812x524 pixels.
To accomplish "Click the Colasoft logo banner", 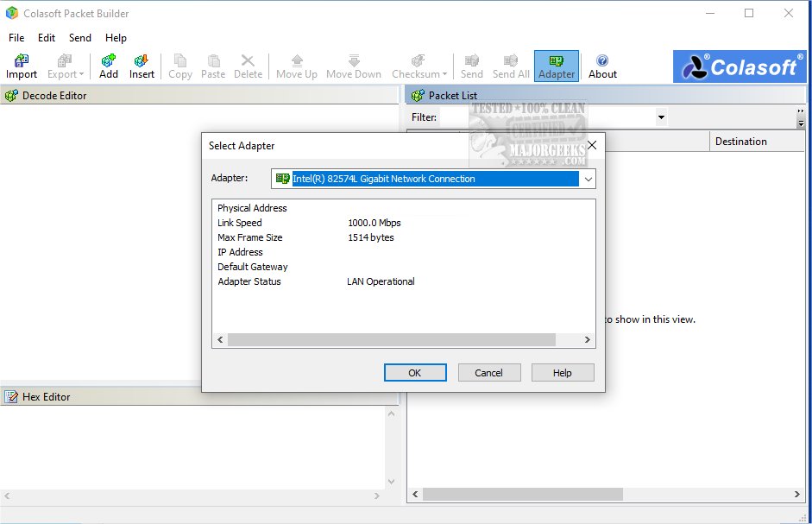I will (x=740, y=66).
